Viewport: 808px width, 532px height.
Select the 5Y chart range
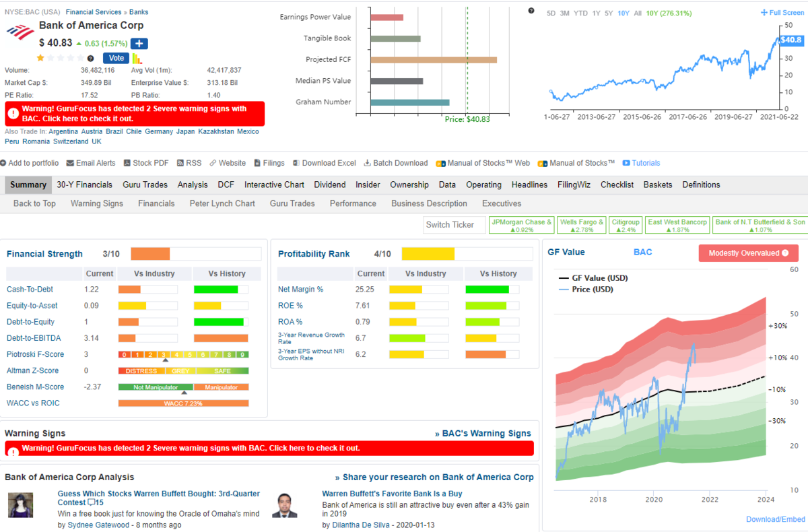click(x=609, y=13)
